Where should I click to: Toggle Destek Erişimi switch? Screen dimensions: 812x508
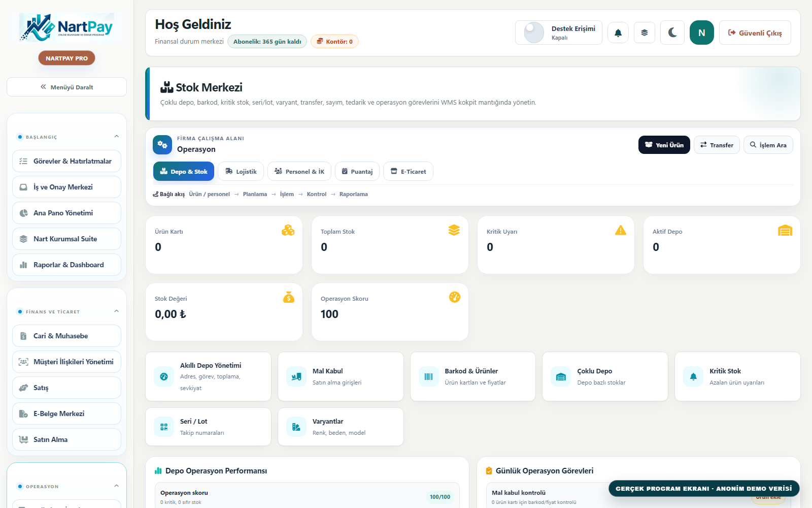point(534,33)
